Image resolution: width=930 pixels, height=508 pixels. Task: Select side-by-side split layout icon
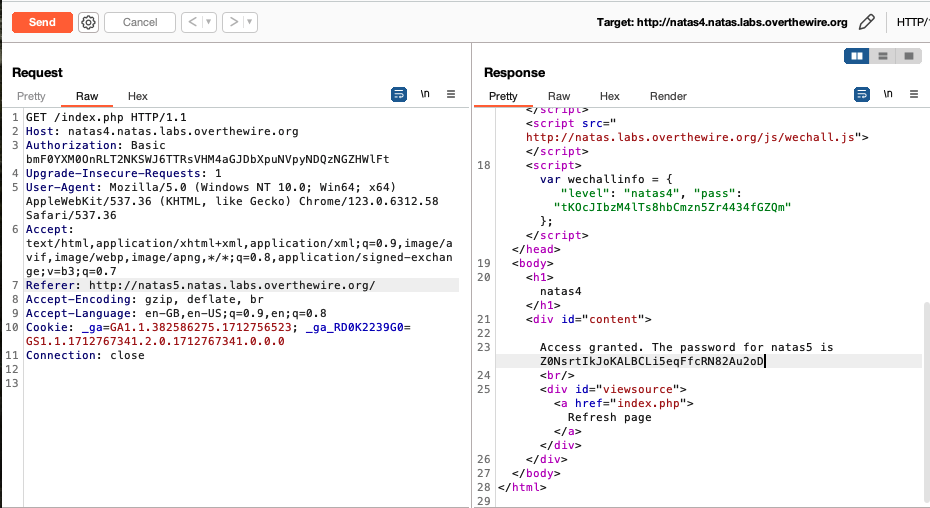click(857, 56)
